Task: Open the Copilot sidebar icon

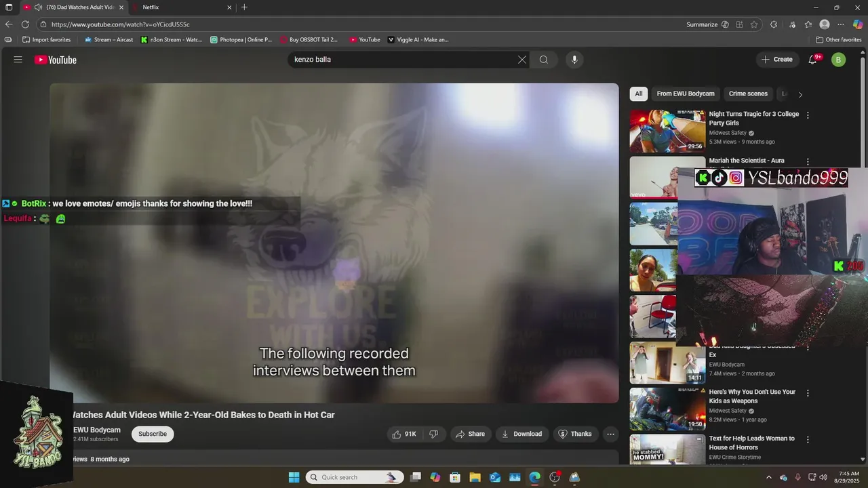Action: tap(858, 24)
